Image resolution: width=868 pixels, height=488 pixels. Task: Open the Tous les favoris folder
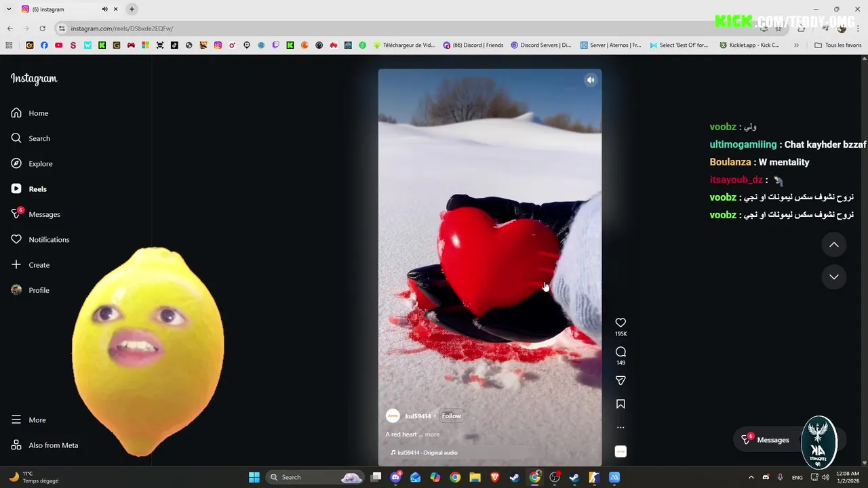pyautogui.click(x=837, y=45)
